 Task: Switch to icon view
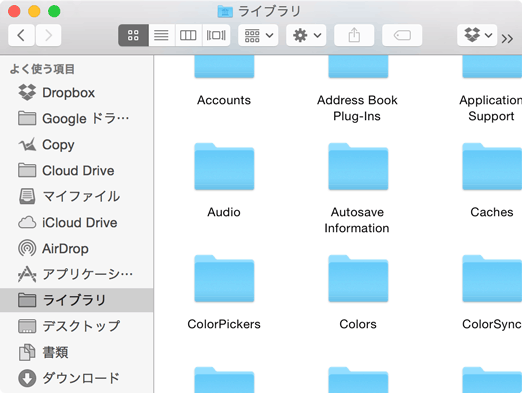[133, 35]
